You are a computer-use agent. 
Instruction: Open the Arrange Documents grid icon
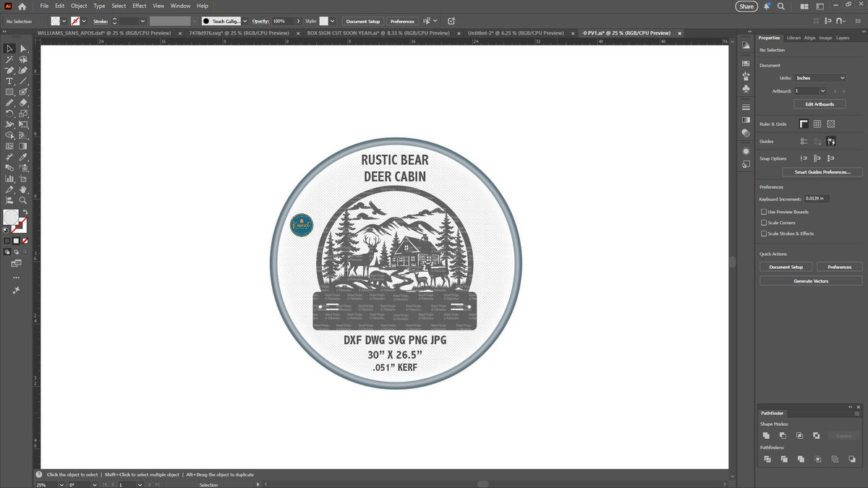(806, 6)
